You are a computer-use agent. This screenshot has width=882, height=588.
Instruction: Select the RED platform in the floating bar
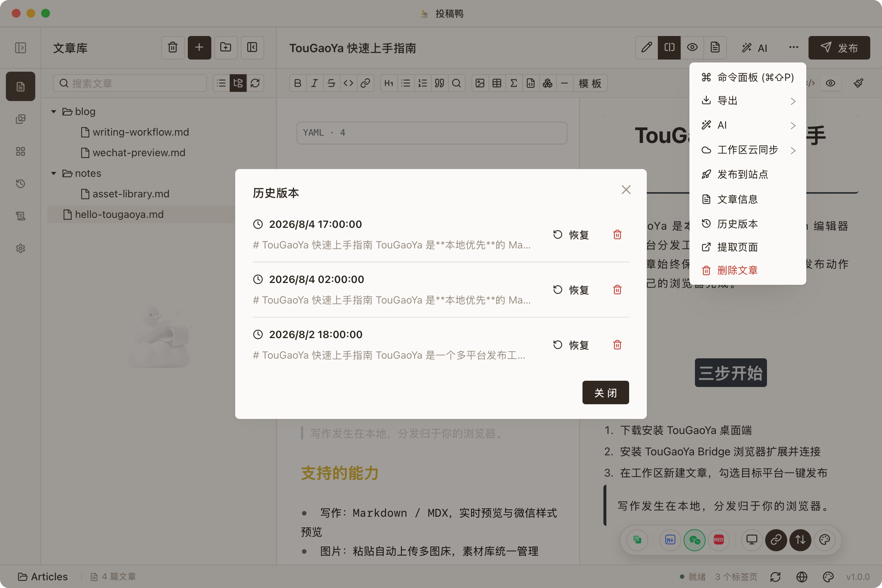click(718, 539)
